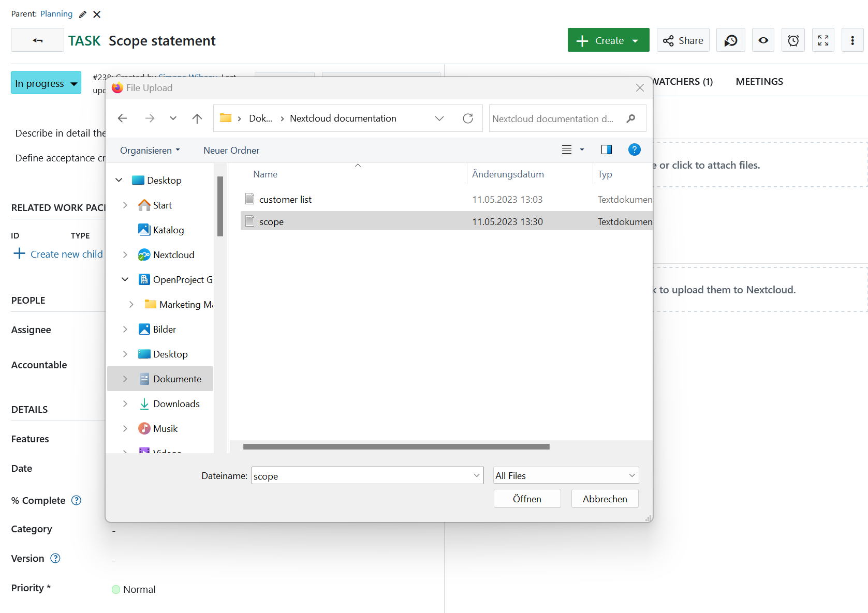Open the Organisieren menu
The image size is (868, 613).
[150, 151]
